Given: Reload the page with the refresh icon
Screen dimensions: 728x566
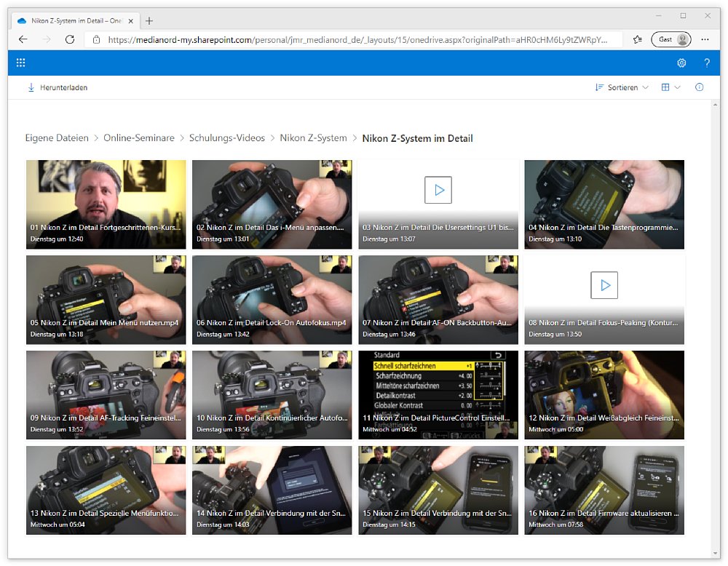Looking at the screenshot, I should (x=70, y=39).
